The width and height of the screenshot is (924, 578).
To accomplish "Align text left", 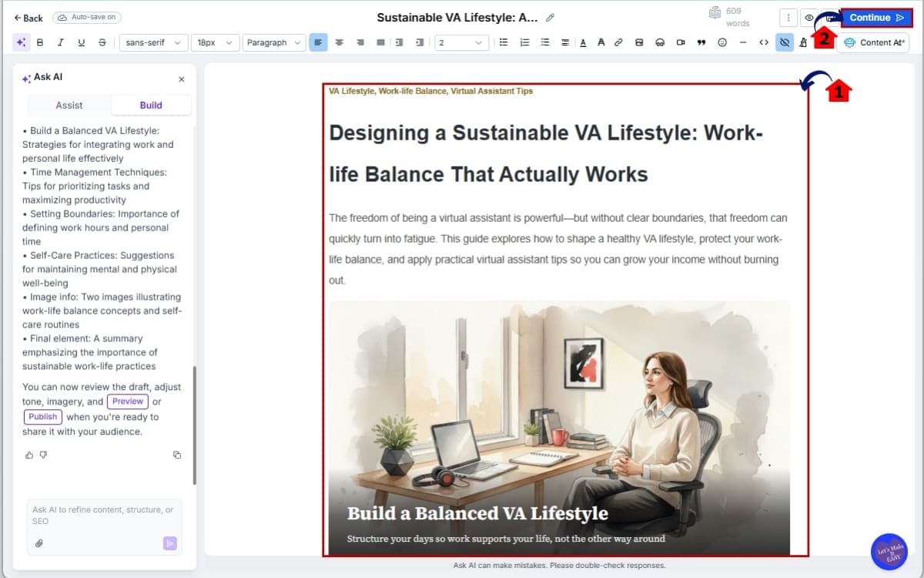I will click(x=318, y=42).
